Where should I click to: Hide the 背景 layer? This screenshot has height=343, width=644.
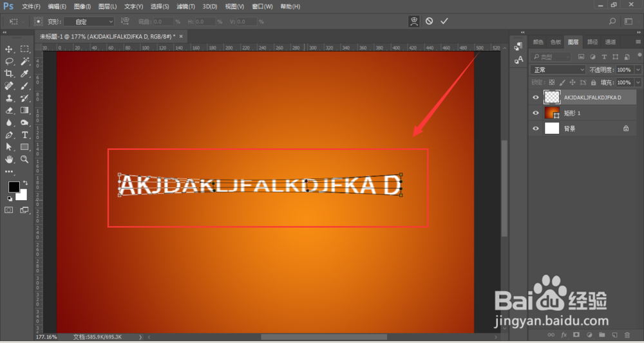[536, 129]
